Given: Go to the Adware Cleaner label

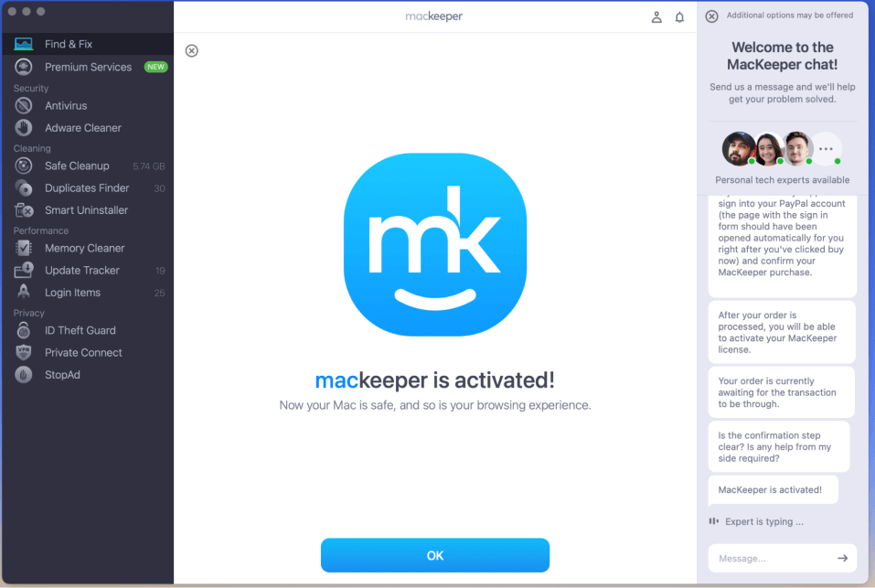Looking at the screenshot, I should point(83,128).
